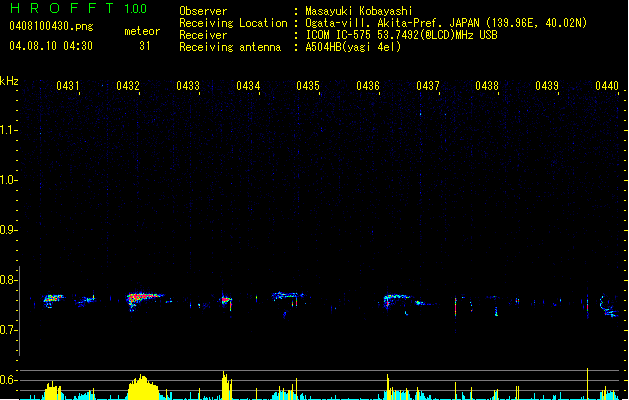Click time marker 0434
The width and height of the screenshot is (629, 400).
(248, 86)
